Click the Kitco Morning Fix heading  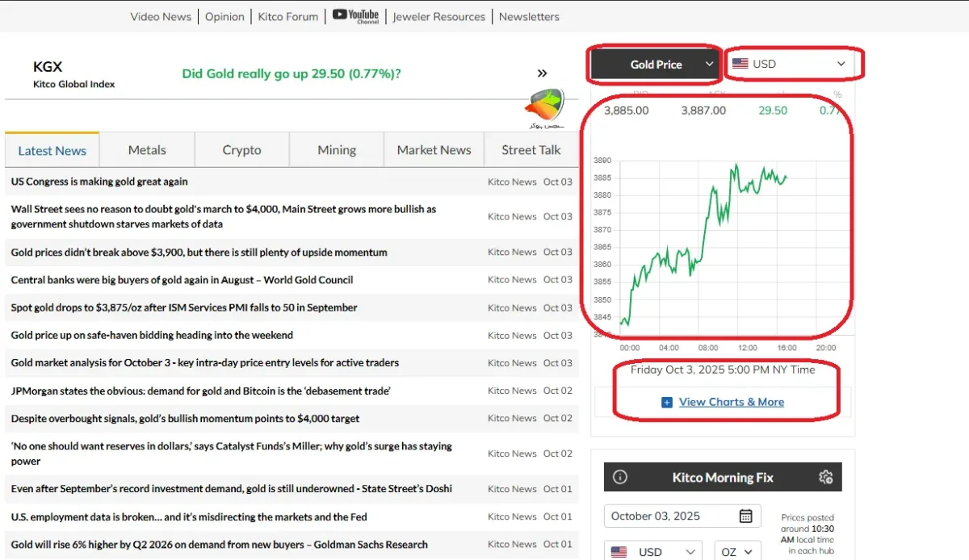(x=723, y=477)
